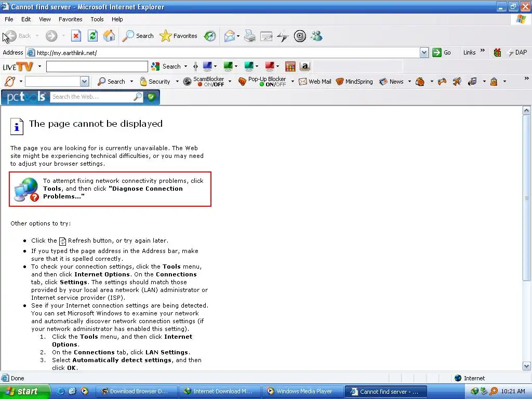Print the page with the printer icon
532x399 pixels.
tap(250, 36)
